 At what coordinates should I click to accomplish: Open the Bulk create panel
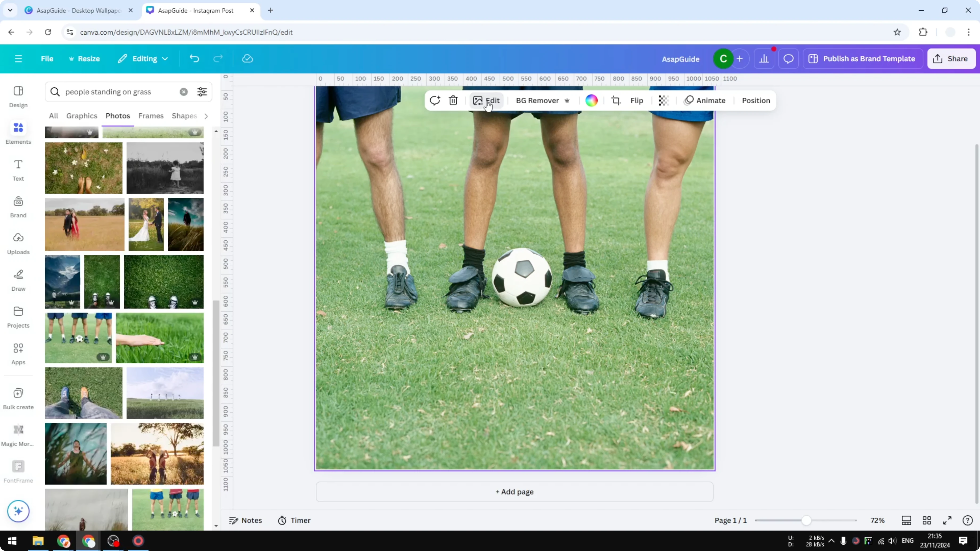(18, 398)
